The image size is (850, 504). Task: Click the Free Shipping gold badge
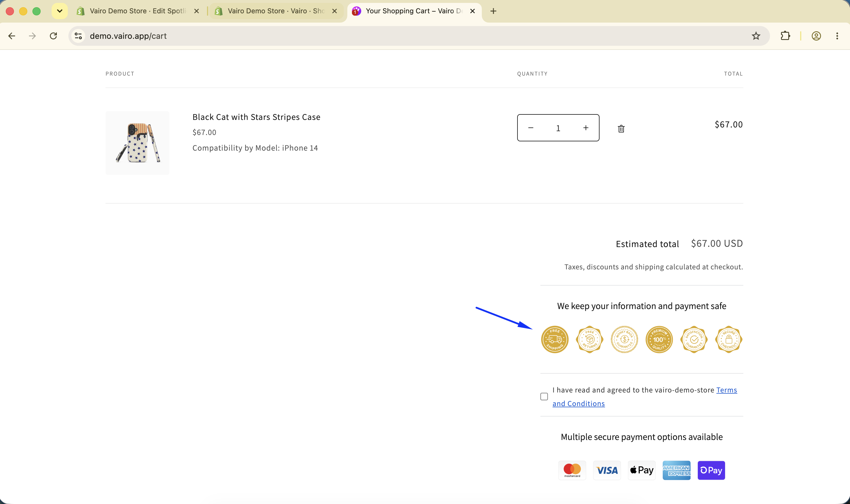555,339
